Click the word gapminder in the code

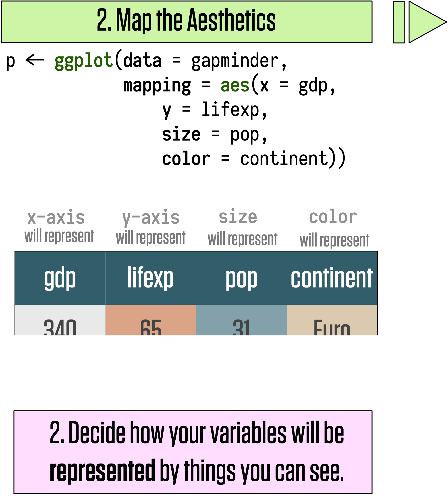(235, 61)
